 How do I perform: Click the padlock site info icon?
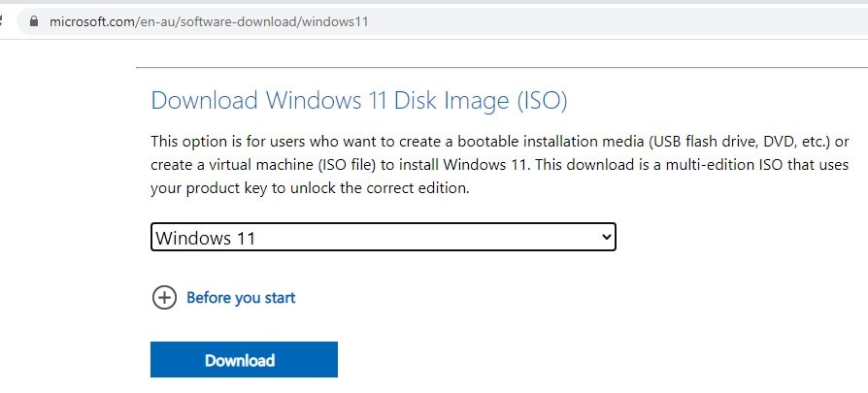(x=36, y=21)
